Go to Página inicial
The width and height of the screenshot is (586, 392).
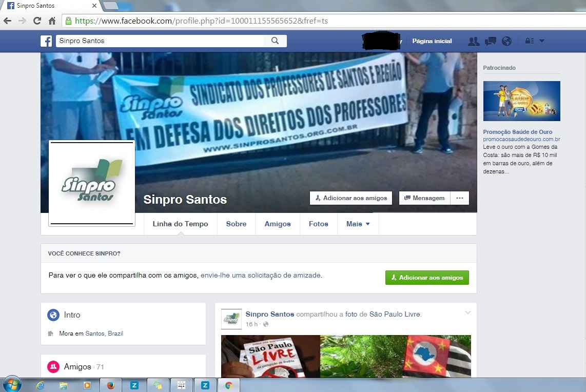[432, 41]
